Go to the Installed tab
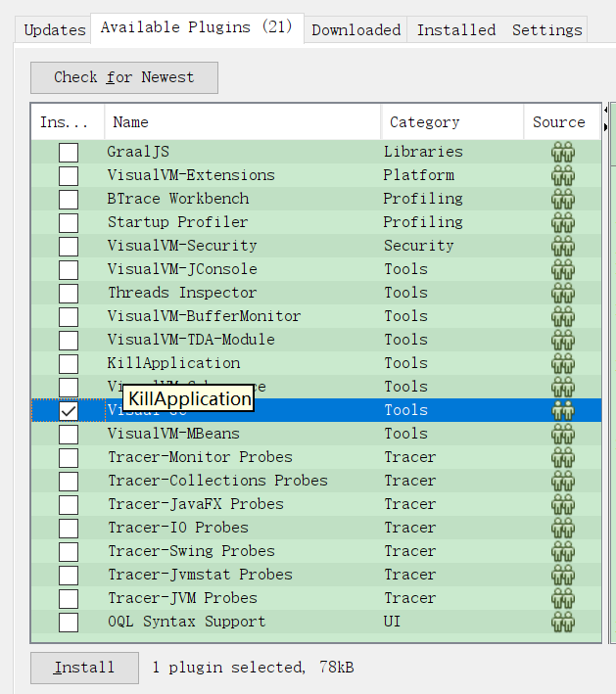 pos(456,30)
